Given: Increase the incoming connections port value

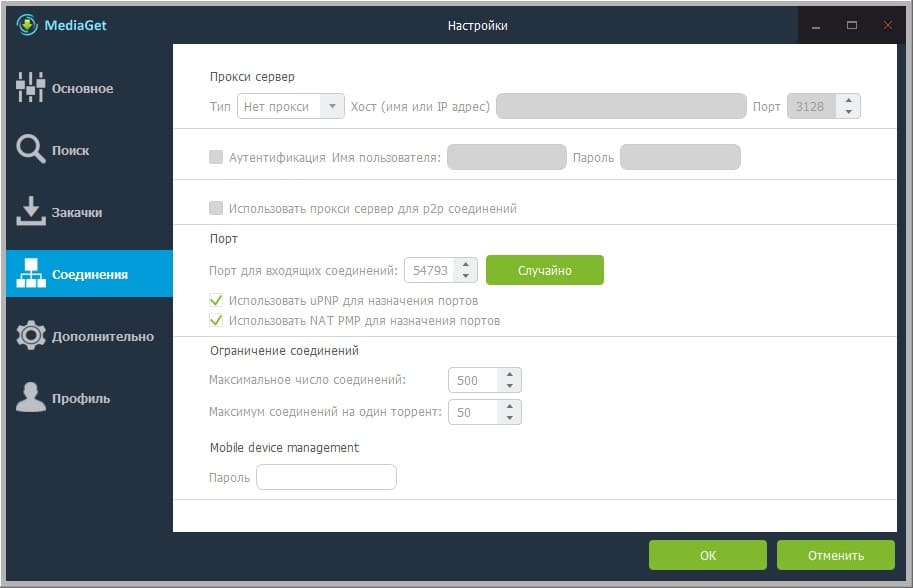Looking at the screenshot, I should click(465, 265).
